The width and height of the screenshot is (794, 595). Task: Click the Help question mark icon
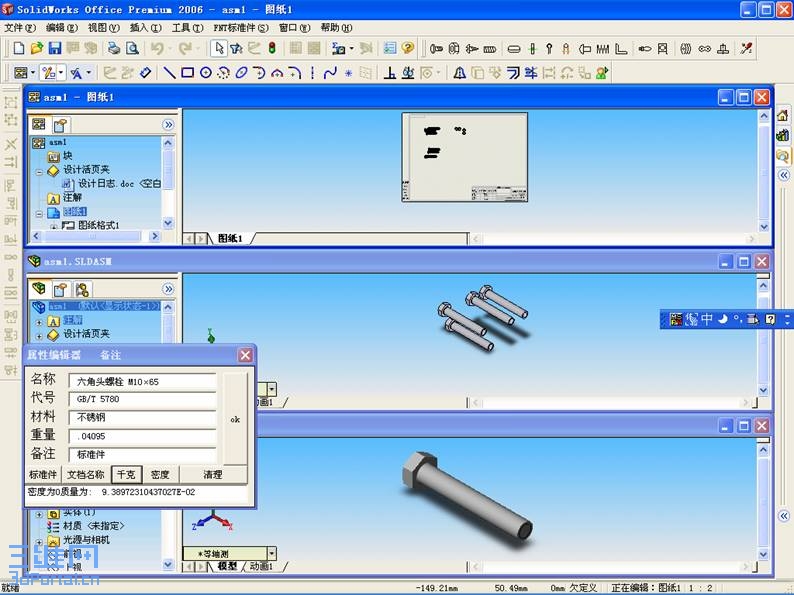(408, 48)
